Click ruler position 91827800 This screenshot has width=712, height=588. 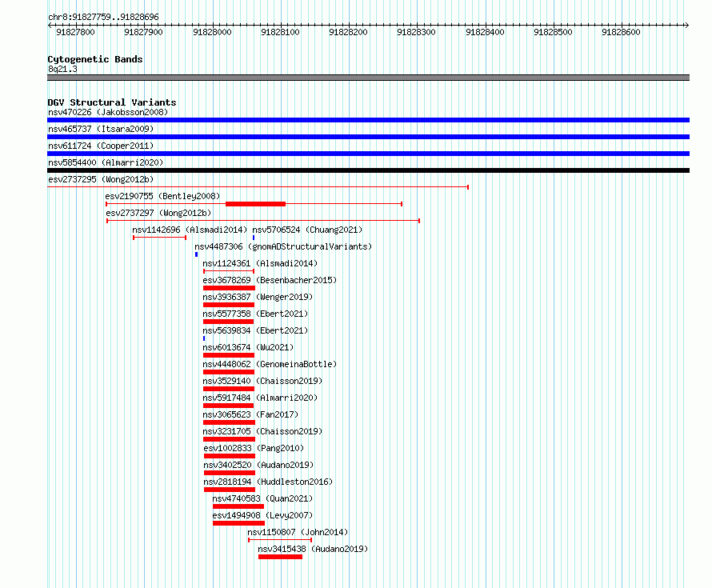pyautogui.click(x=75, y=32)
